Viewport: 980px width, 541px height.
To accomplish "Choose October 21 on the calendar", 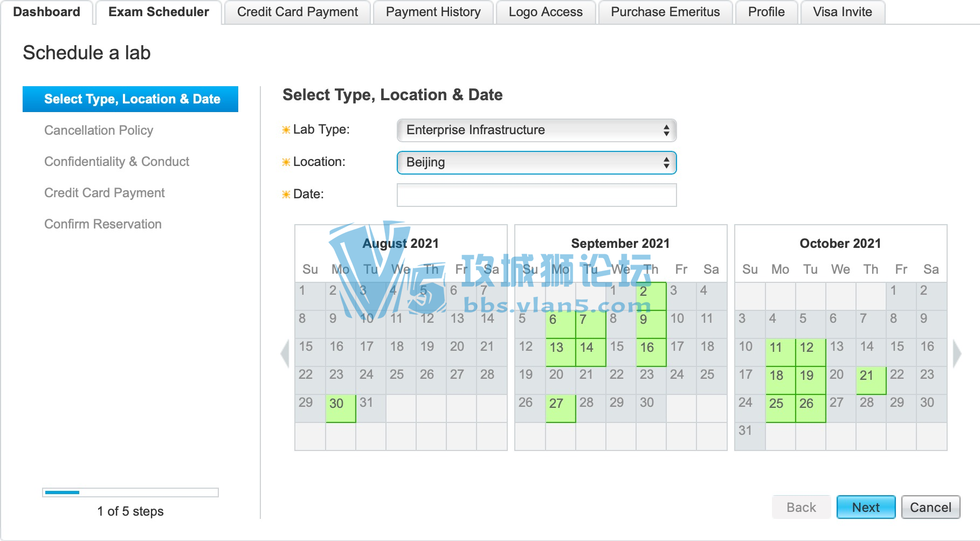I will (x=871, y=380).
